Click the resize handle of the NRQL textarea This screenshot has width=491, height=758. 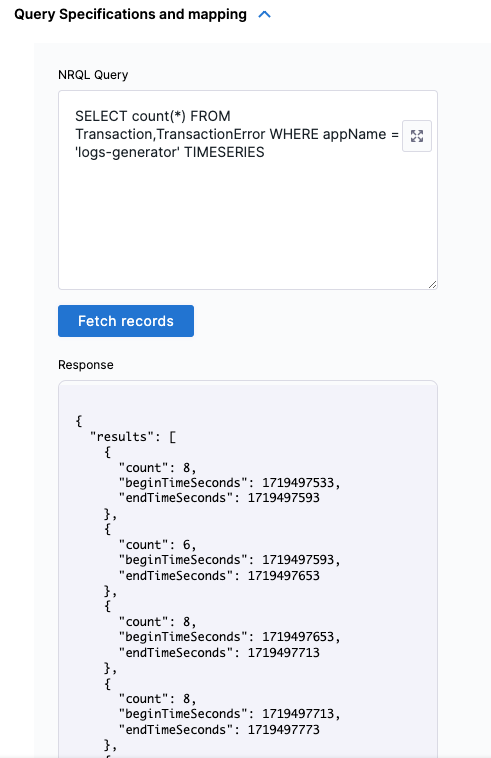click(433, 285)
